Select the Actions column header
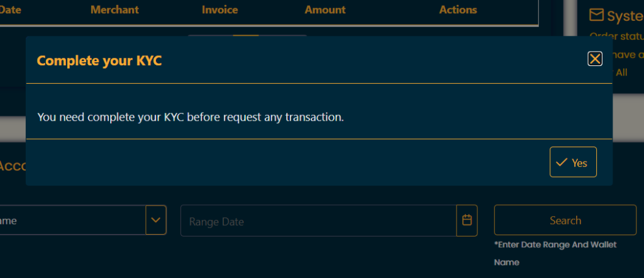Image resolution: width=644 pixels, height=278 pixels. pos(458,9)
